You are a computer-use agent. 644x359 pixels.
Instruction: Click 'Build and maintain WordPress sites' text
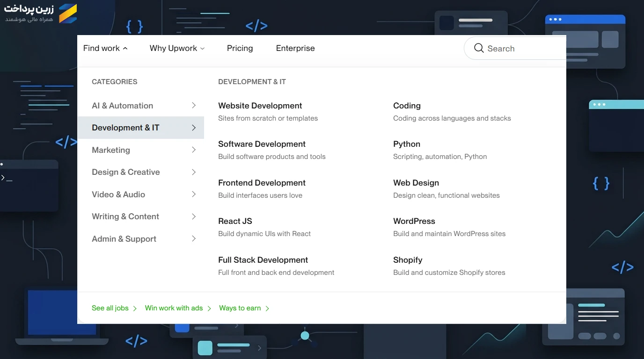(x=449, y=234)
